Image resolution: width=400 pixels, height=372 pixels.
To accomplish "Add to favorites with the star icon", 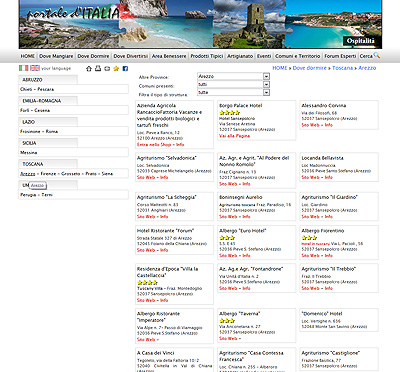I will point(116,68).
